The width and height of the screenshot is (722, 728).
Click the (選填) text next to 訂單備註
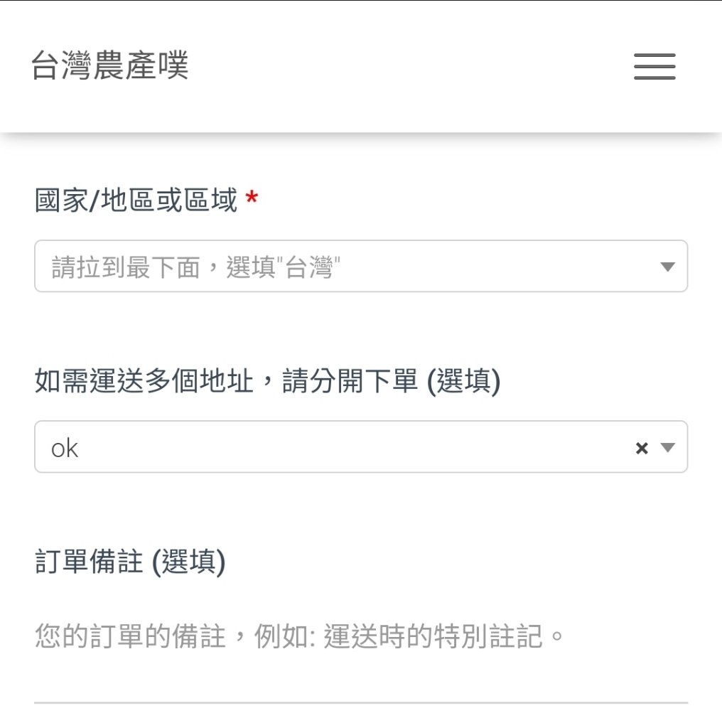(189, 562)
